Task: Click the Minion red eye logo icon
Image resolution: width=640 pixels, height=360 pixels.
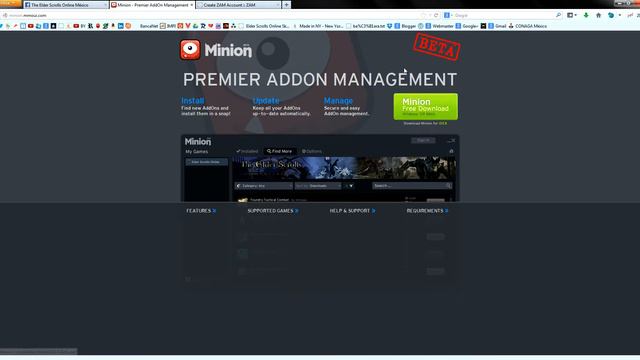Action: 190,50
